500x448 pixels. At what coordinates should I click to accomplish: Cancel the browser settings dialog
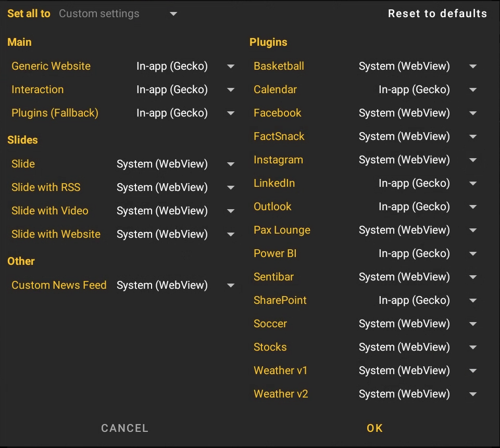point(124,428)
